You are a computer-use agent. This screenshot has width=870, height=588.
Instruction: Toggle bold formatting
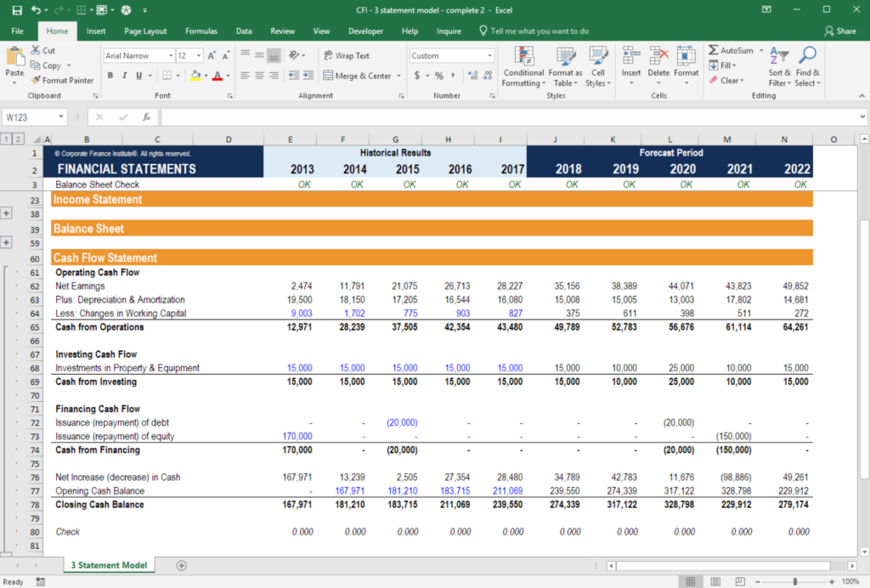click(110, 75)
